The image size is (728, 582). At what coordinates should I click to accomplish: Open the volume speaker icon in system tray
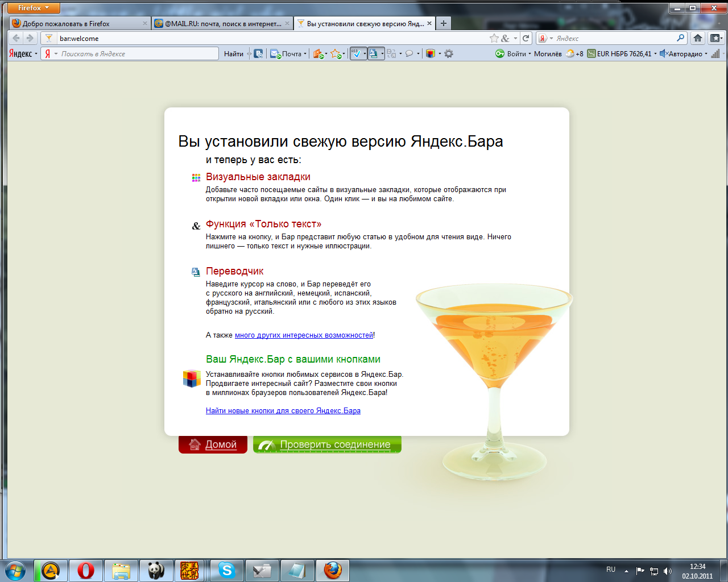point(668,571)
